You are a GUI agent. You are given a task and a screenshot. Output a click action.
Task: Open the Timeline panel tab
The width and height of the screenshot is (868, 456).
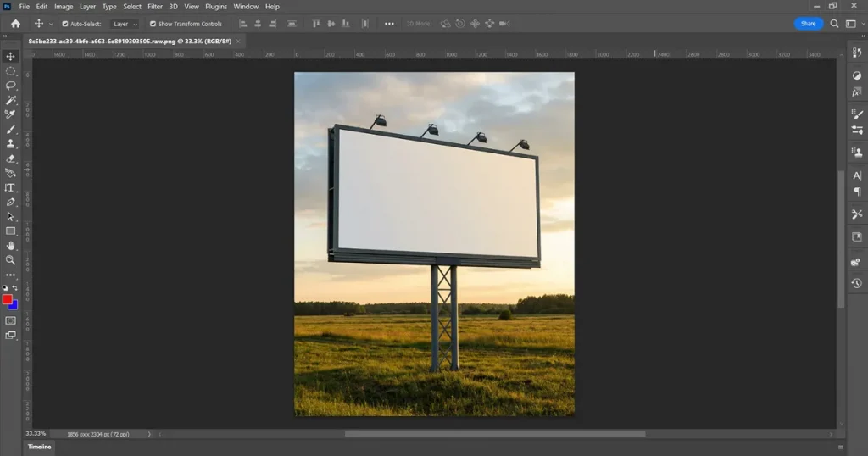(39, 447)
